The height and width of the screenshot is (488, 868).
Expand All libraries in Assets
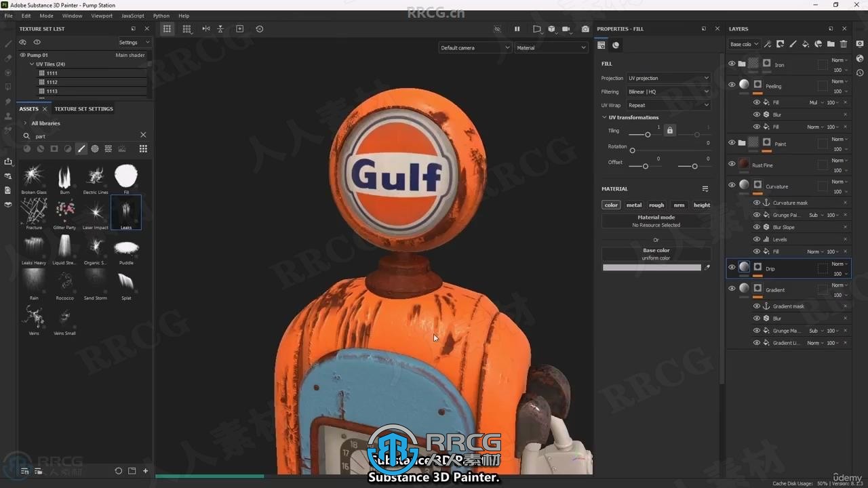point(25,123)
